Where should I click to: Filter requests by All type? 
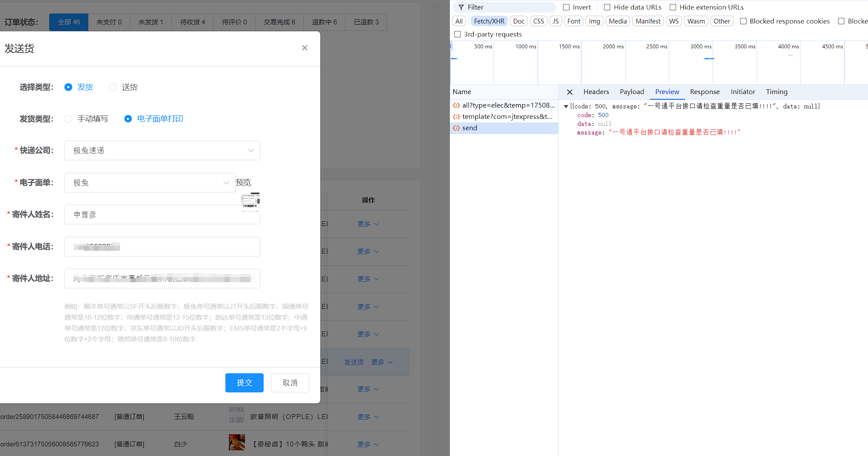pyautogui.click(x=459, y=21)
